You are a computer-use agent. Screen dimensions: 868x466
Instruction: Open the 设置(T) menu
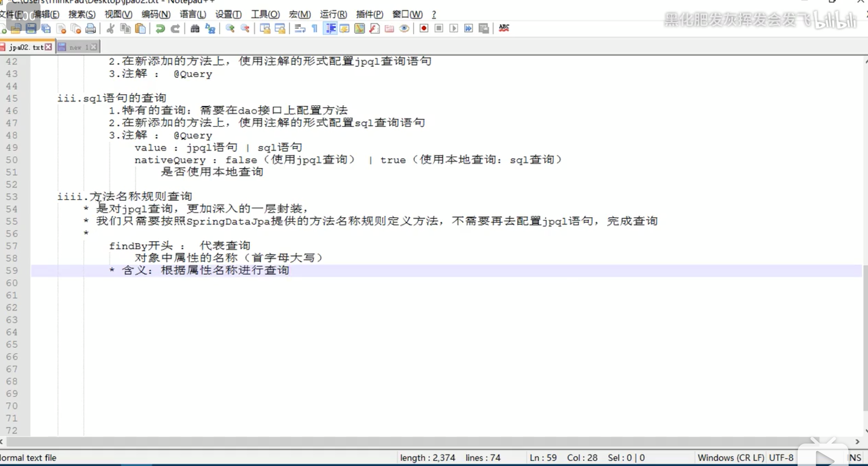tap(228, 15)
